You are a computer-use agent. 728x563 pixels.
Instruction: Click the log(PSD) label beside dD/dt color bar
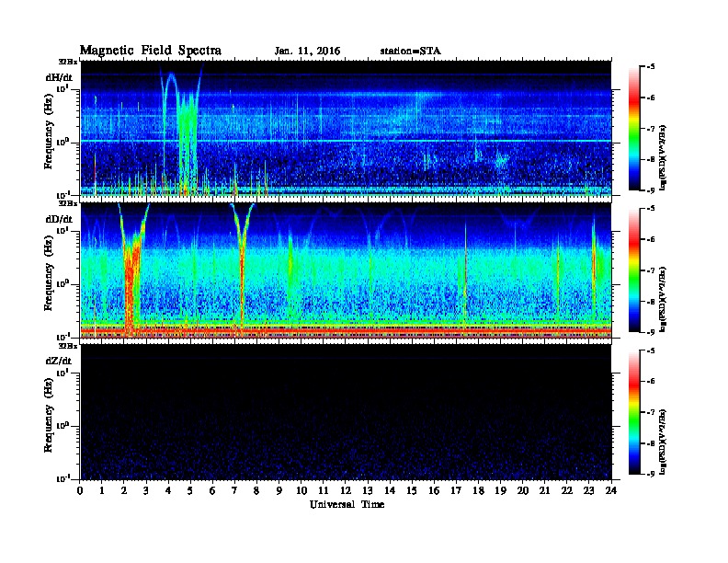coord(664,299)
